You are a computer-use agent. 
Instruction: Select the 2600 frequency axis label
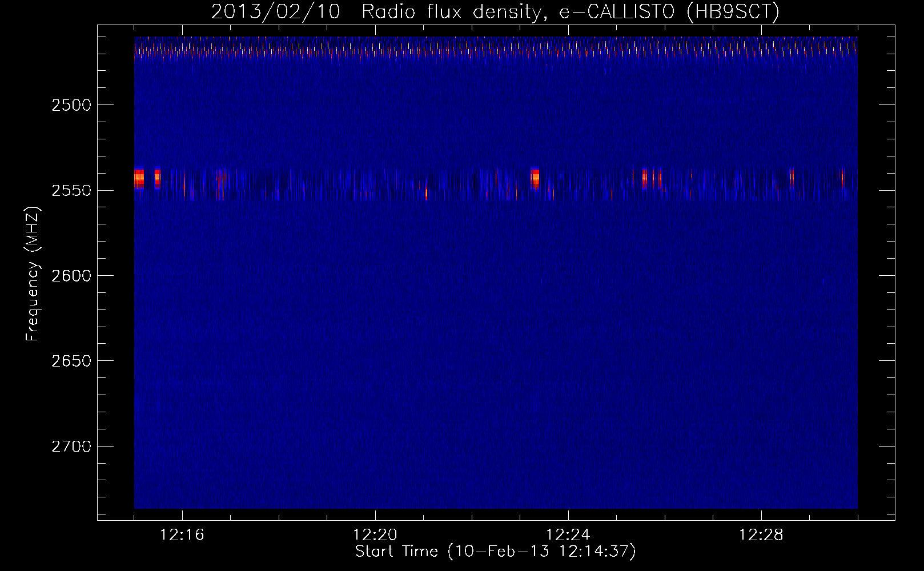coord(71,276)
